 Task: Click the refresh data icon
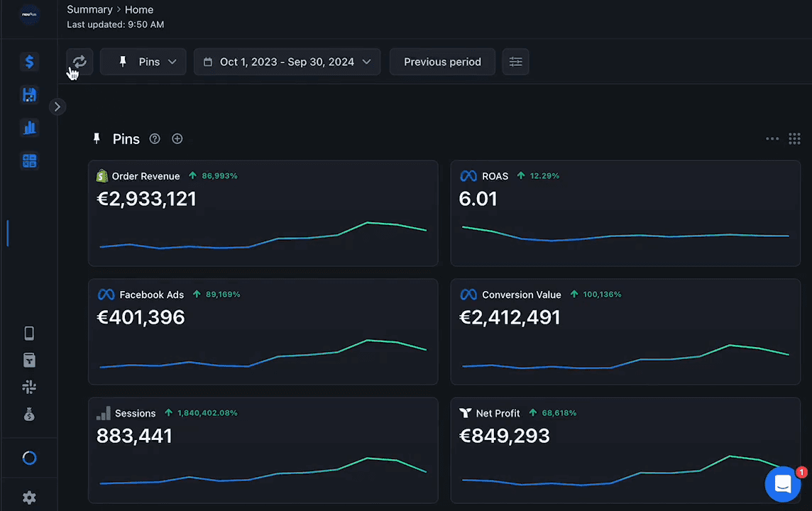pyautogui.click(x=79, y=62)
